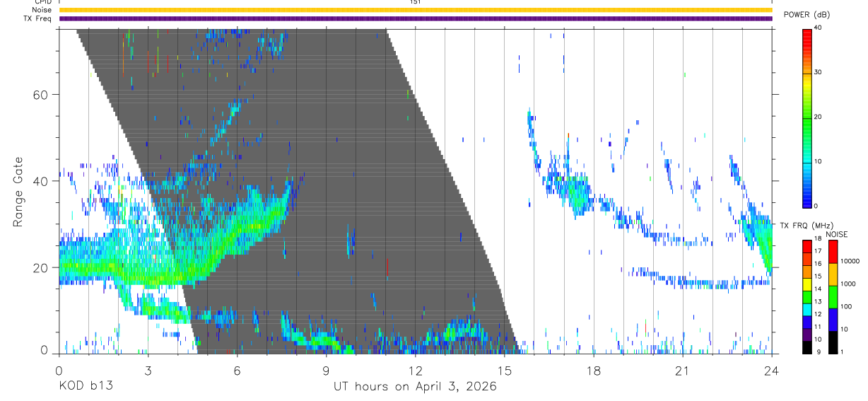Click the 16 label on TX FRQ scale

click(818, 263)
